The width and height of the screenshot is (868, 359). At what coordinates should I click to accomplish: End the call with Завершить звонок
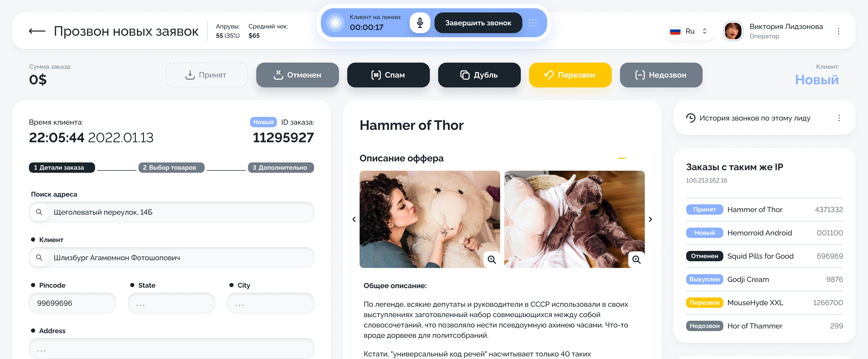(478, 23)
